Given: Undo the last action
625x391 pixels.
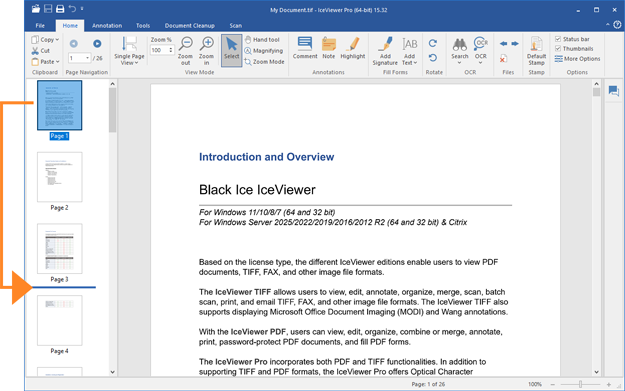Looking at the screenshot, I should [x=72, y=9].
